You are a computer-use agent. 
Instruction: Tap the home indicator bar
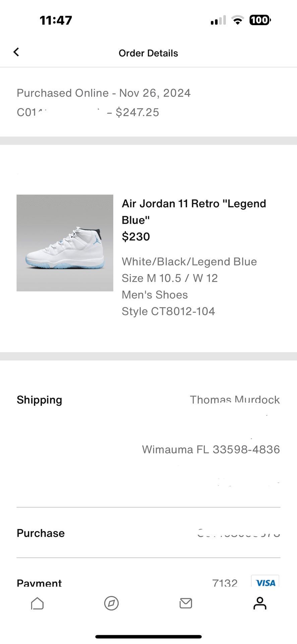148,637
